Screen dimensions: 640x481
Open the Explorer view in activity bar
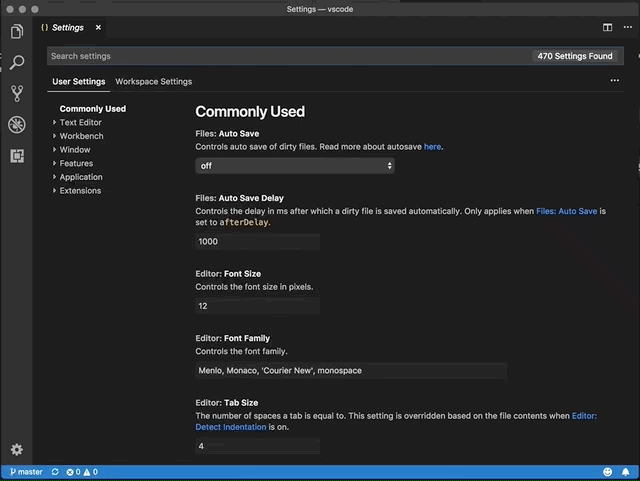(16, 32)
